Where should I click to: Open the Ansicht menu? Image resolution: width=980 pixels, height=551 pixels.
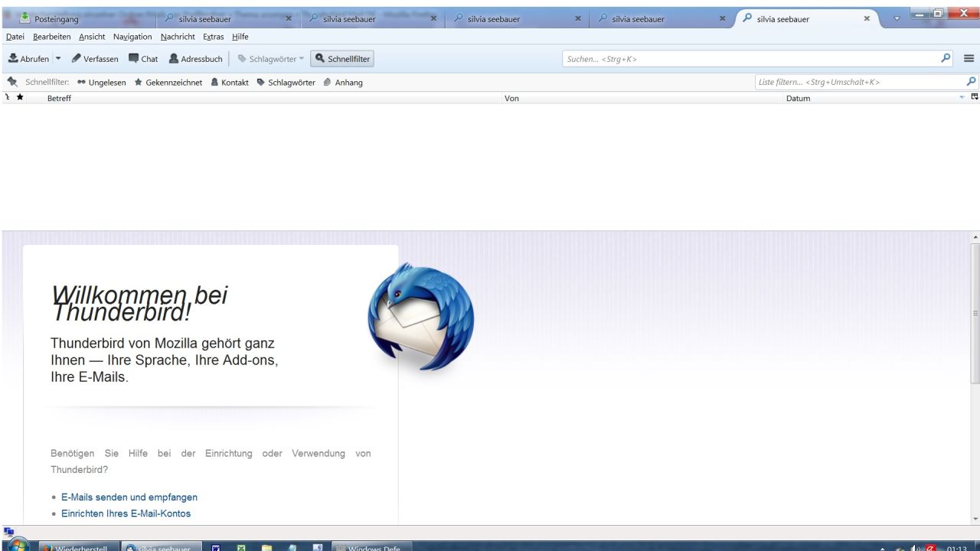93,37
